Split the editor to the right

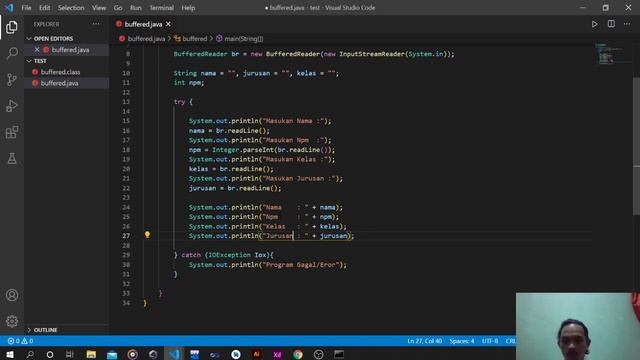coord(611,24)
